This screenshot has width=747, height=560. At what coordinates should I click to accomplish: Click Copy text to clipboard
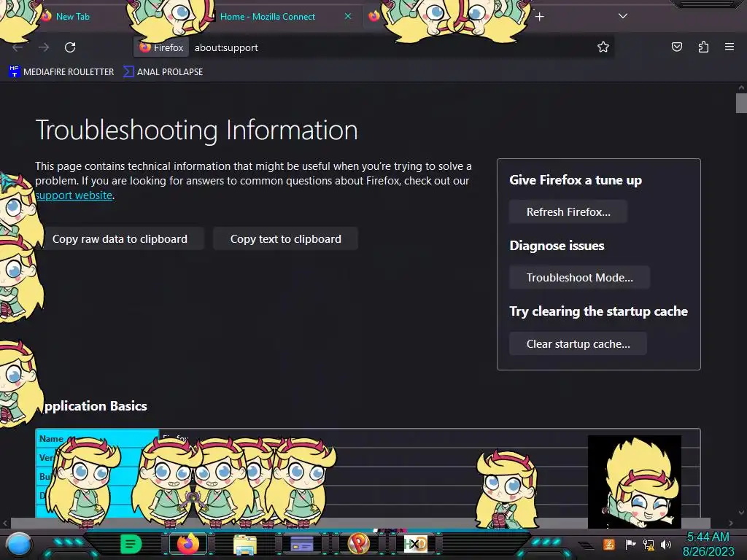tap(285, 239)
